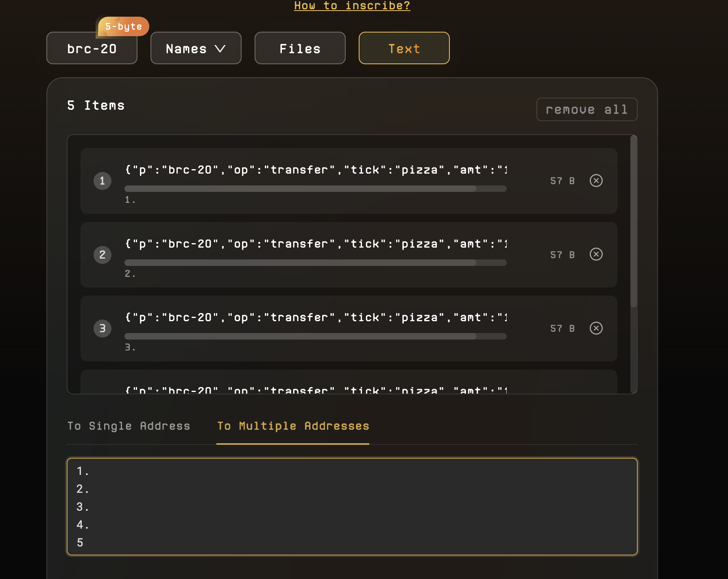This screenshot has height=579, width=728.
Task: Switch to the Files tab
Action: 300,48
